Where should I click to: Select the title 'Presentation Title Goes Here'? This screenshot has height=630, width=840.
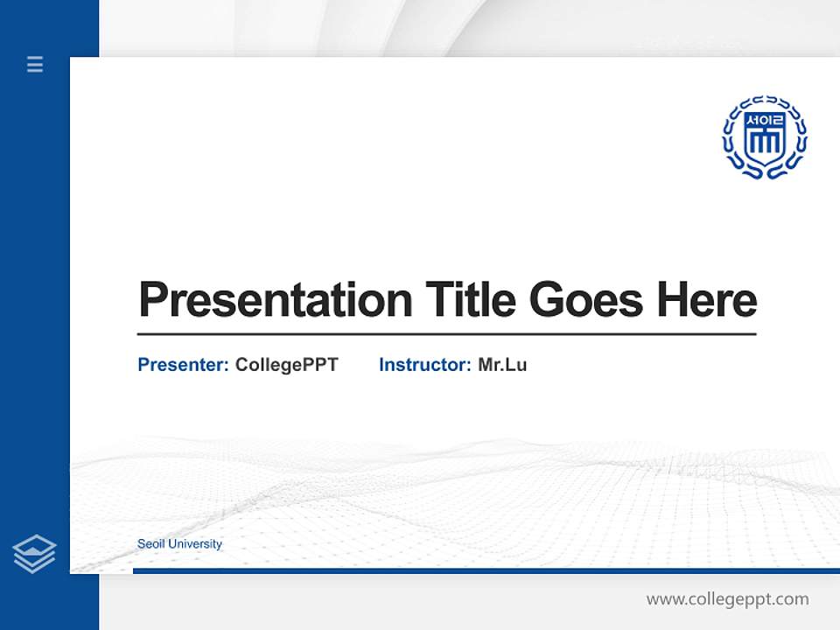pos(447,299)
